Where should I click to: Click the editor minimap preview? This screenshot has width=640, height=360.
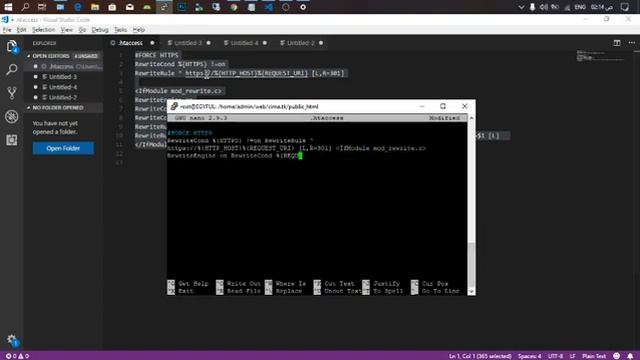tap(600, 56)
